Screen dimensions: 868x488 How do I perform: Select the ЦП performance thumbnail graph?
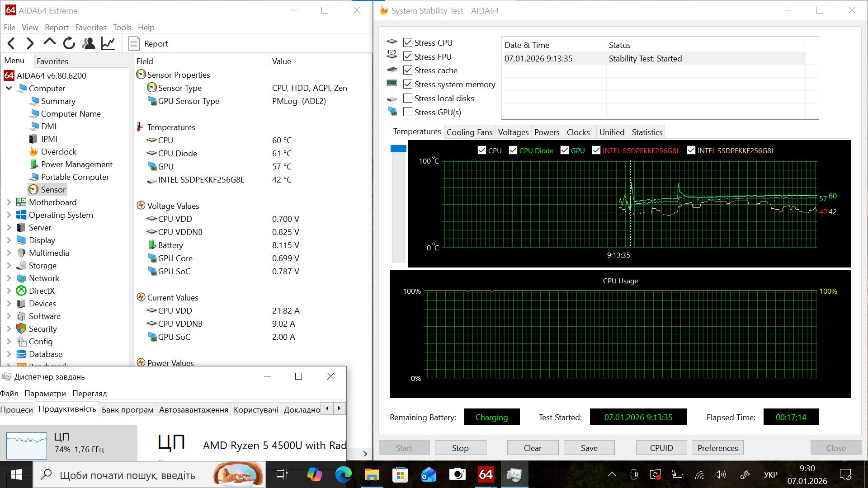click(27, 445)
